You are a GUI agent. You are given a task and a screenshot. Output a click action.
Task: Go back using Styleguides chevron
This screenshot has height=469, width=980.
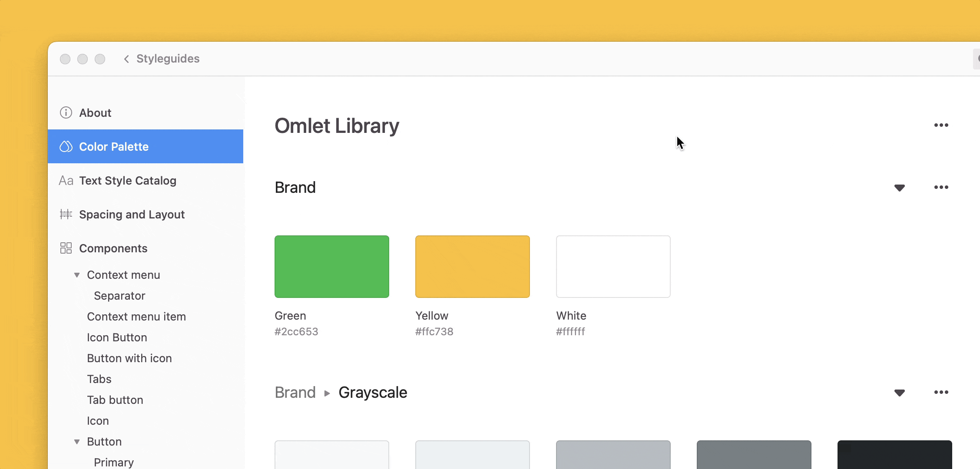coord(126,59)
